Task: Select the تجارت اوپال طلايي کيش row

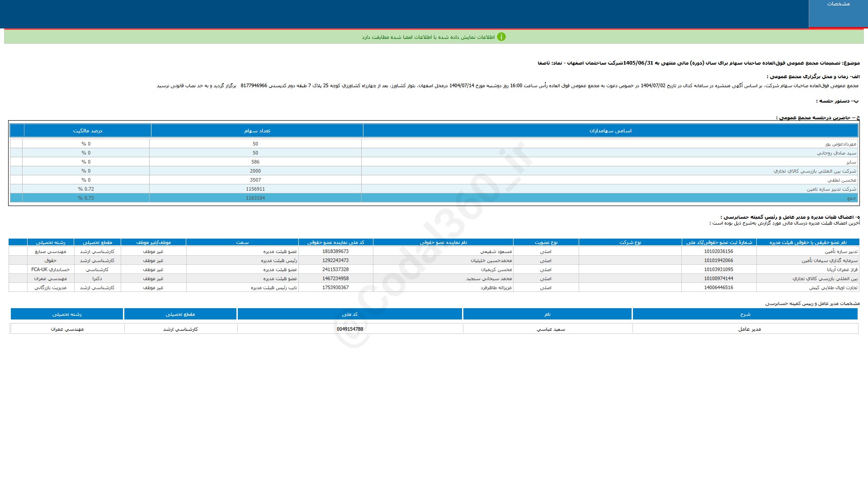Action: coord(833,287)
